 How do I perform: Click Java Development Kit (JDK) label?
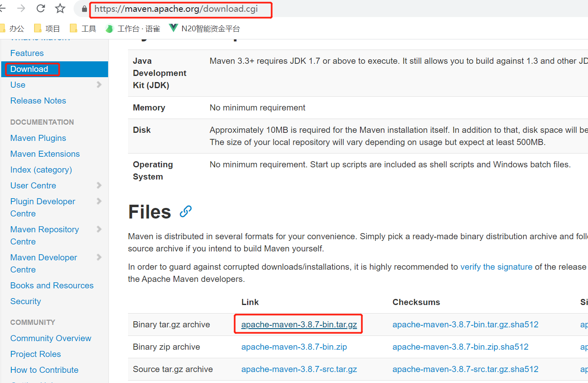(x=160, y=73)
